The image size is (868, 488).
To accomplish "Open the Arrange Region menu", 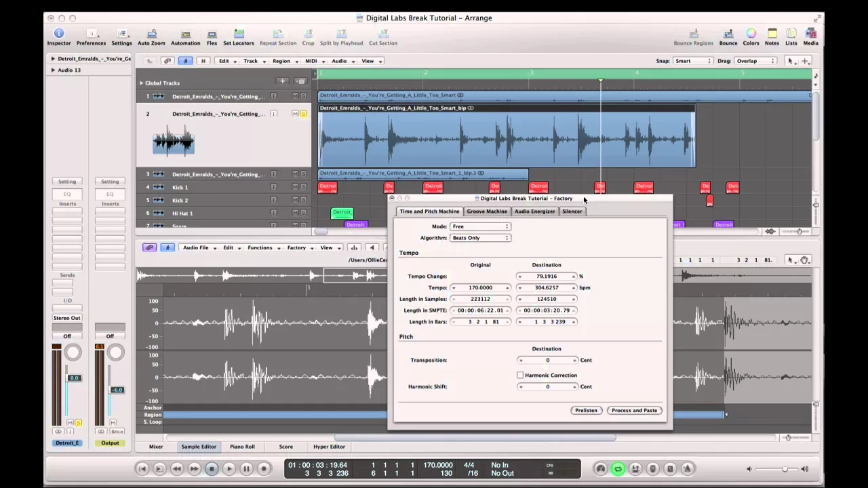I will pos(283,61).
